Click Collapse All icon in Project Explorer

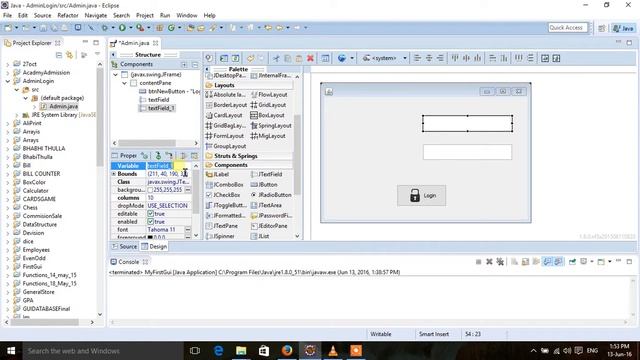coord(59,55)
